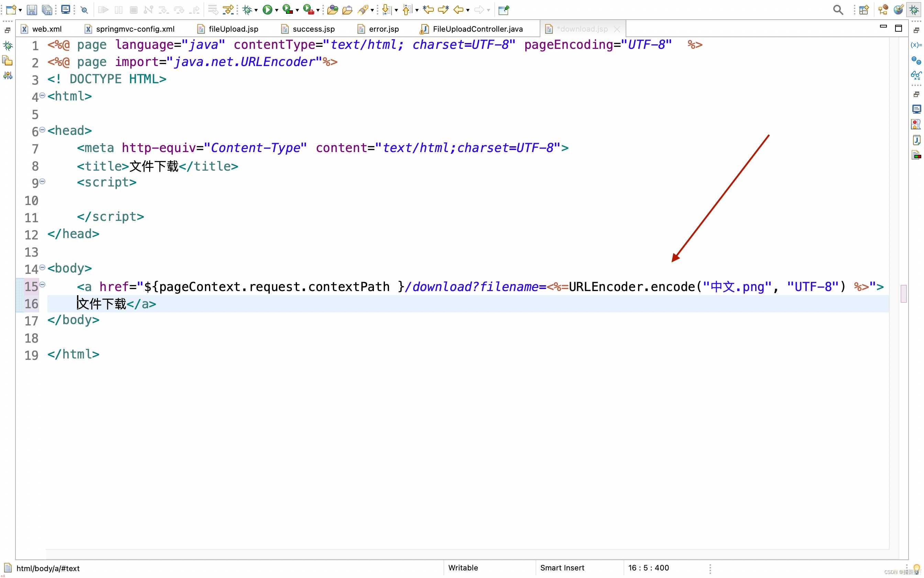Viewport: 924px width, 578px height.
Task: Click the Open Perspective icon
Action: [864, 10]
